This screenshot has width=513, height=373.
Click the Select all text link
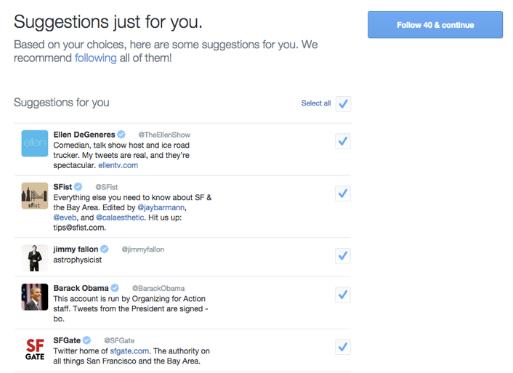[x=316, y=103]
